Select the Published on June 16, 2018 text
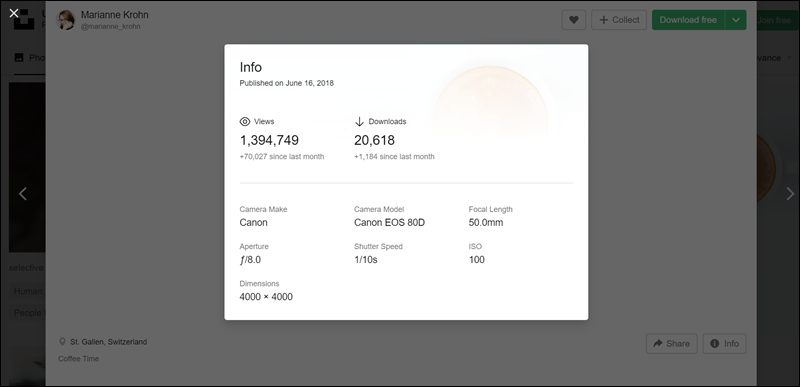The width and height of the screenshot is (800, 387). click(x=287, y=83)
